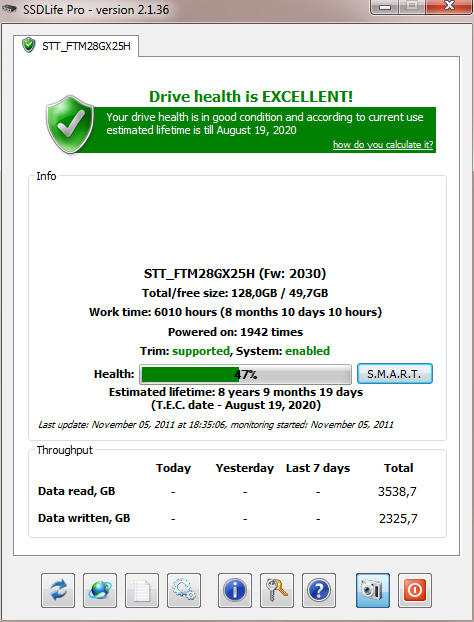474x622 pixels.
Task: Click the 'Today' column header
Action: (173, 468)
